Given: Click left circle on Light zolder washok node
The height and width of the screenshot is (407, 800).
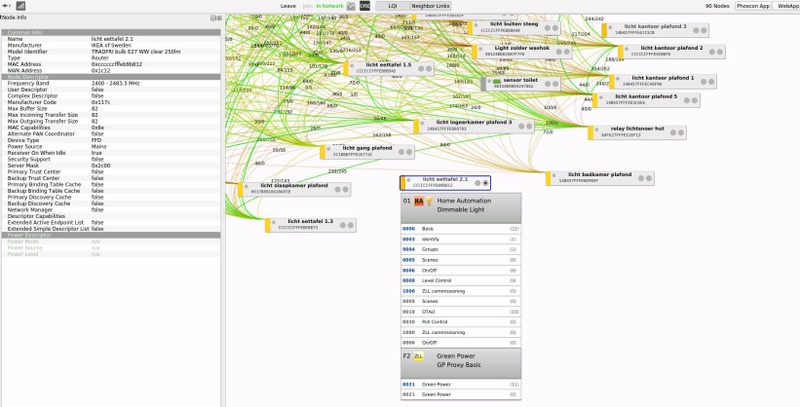Looking at the screenshot, I should click(x=559, y=52).
